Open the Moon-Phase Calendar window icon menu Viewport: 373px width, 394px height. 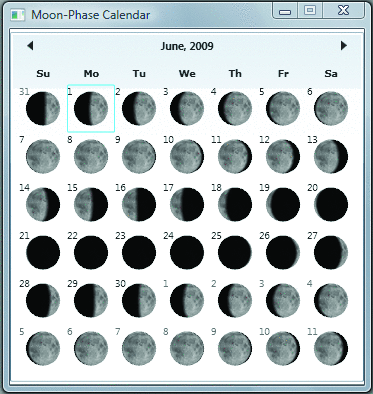click(x=18, y=15)
